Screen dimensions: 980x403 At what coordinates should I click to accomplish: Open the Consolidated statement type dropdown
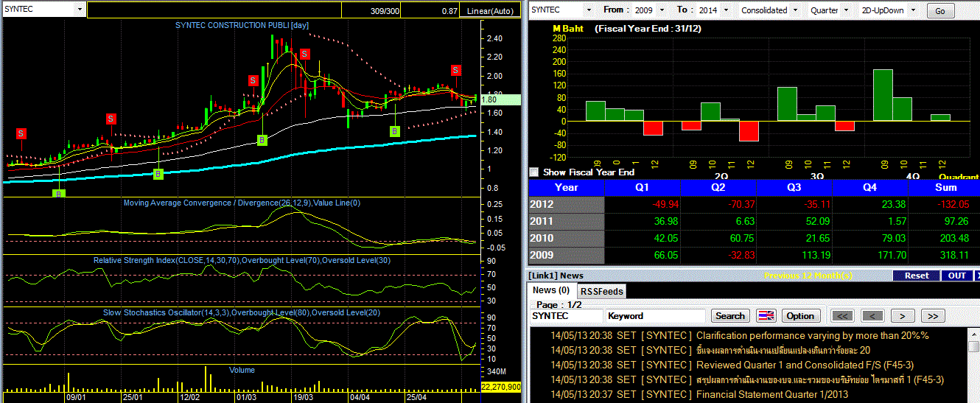pyautogui.click(x=796, y=10)
